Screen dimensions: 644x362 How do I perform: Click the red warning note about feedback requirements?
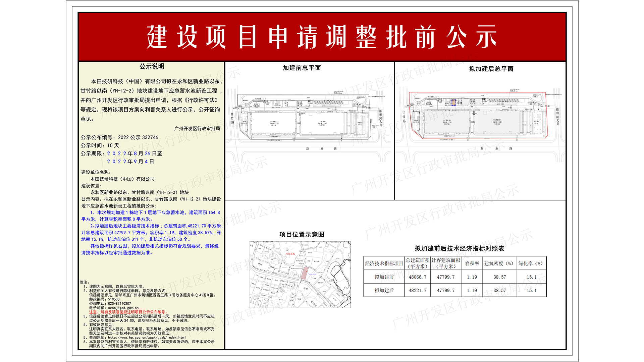click(x=128, y=312)
